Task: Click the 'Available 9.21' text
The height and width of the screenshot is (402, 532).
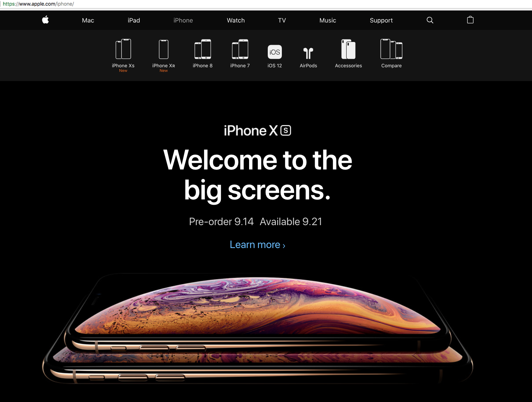Action: pyautogui.click(x=291, y=222)
